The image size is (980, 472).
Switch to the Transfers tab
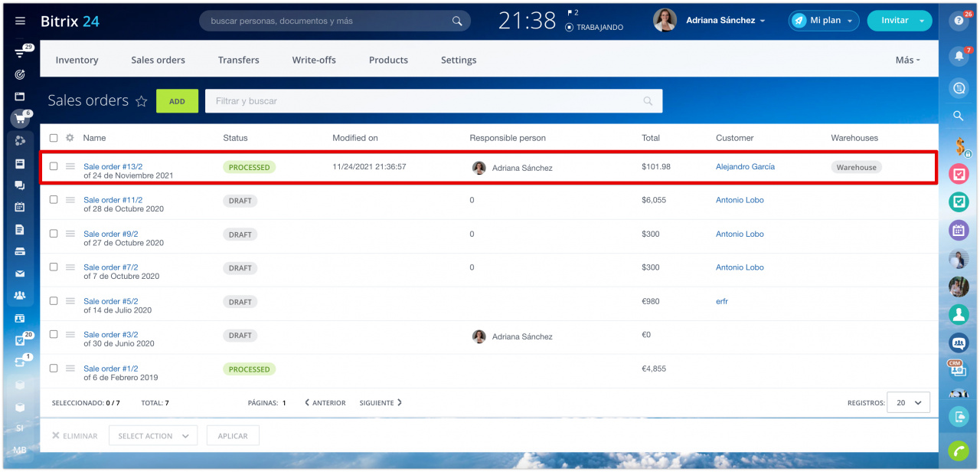pyautogui.click(x=238, y=60)
